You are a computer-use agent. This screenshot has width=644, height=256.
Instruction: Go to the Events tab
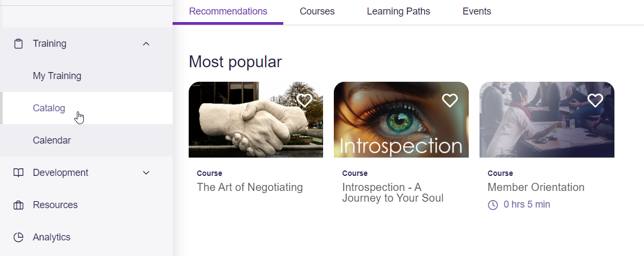477,11
